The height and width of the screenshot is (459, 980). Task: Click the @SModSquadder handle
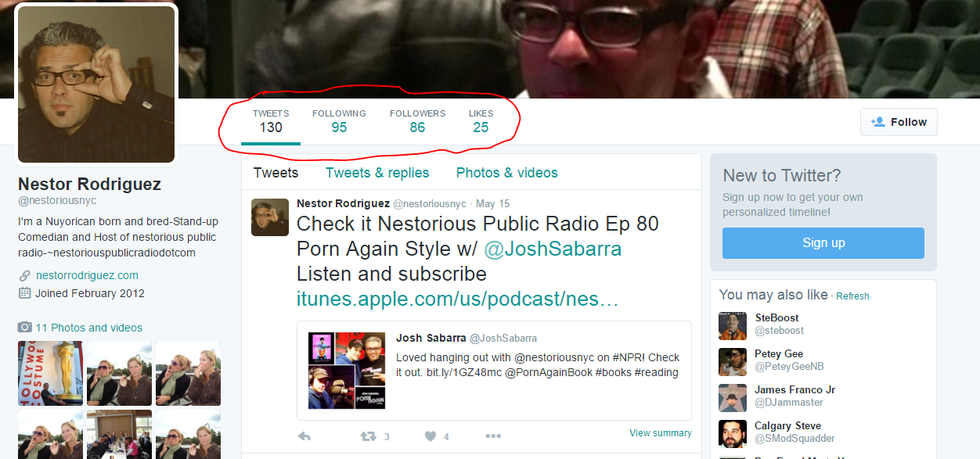[794, 439]
